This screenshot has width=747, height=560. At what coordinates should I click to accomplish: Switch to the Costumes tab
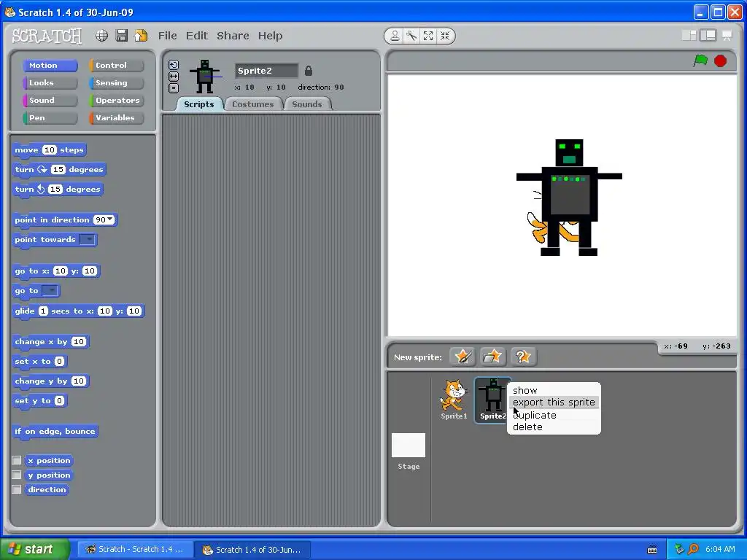(253, 104)
